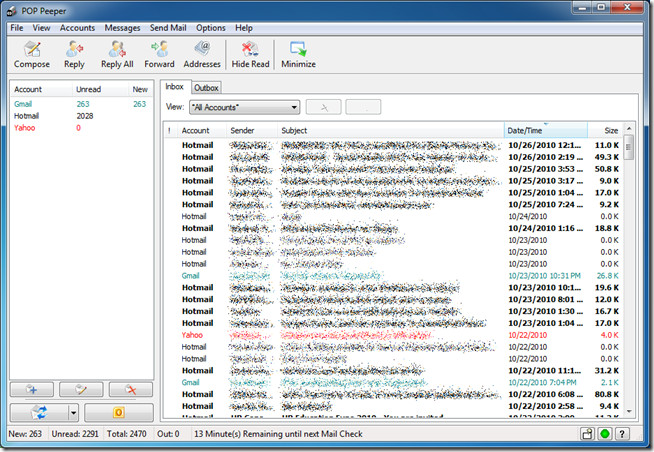Sort messages by Subject column header
The image size is (654, 452).
coord(390,131)
